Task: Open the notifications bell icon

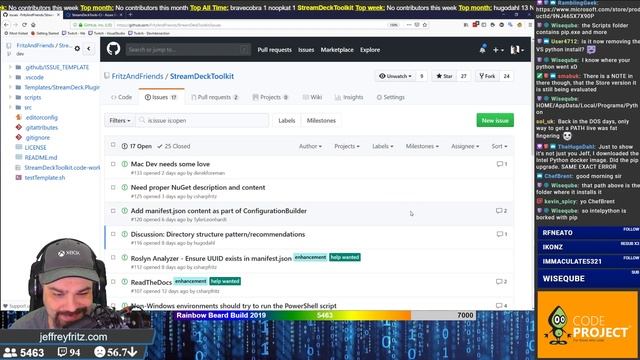Action: pos(482,49)
